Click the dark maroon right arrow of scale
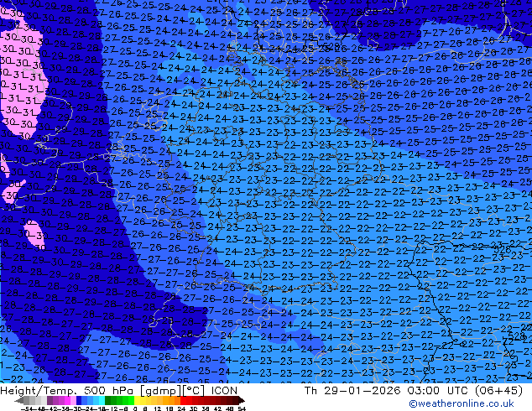 (x=242, y=400)
